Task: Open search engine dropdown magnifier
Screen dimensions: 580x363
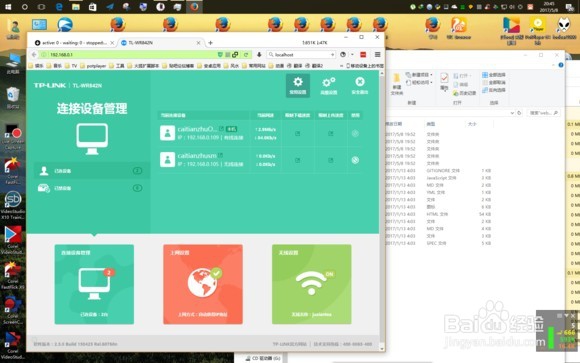Action: point(271,54)
